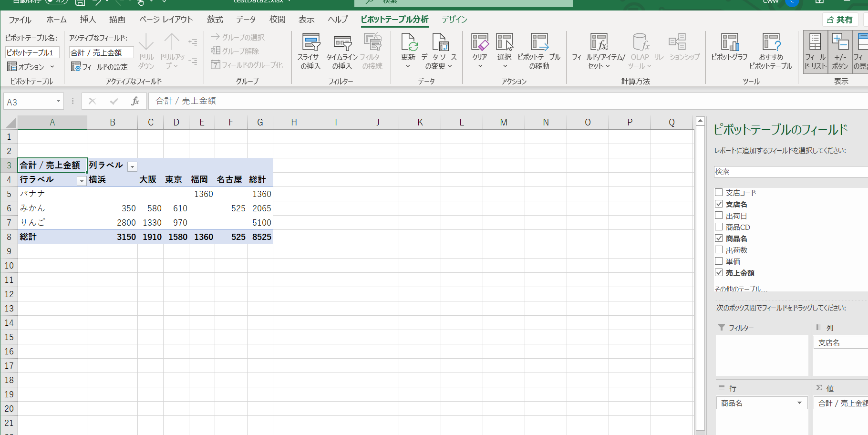The width and height of the screenshot is (868, 435).
Task: Click the field list 検索 search box
Action: (790, 172)
